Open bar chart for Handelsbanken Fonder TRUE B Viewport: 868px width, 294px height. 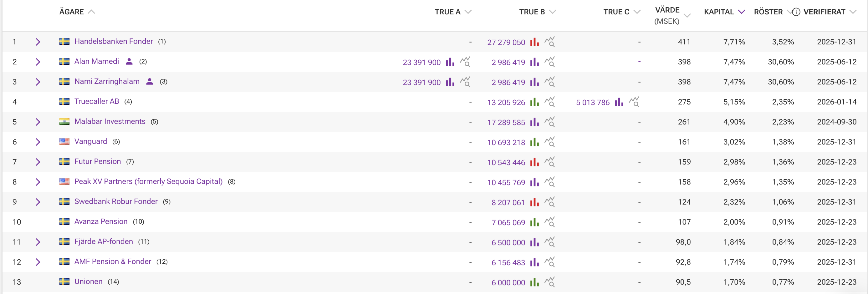coord(534,42)
